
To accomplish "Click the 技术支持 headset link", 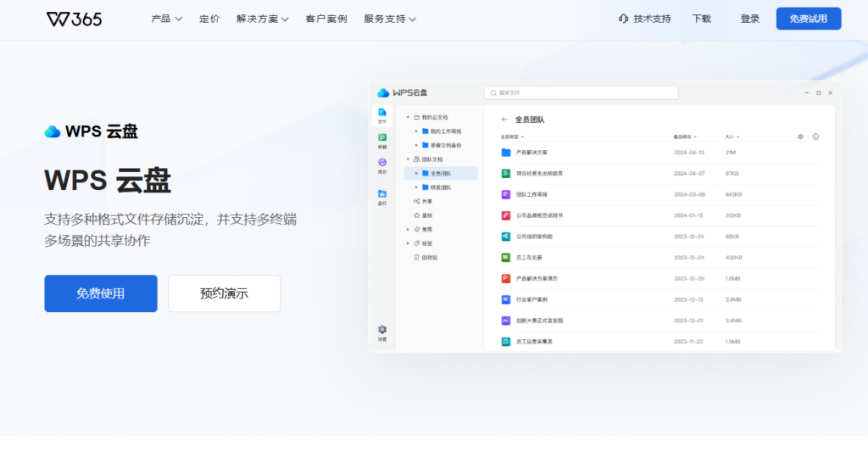I will pos(644,19).
